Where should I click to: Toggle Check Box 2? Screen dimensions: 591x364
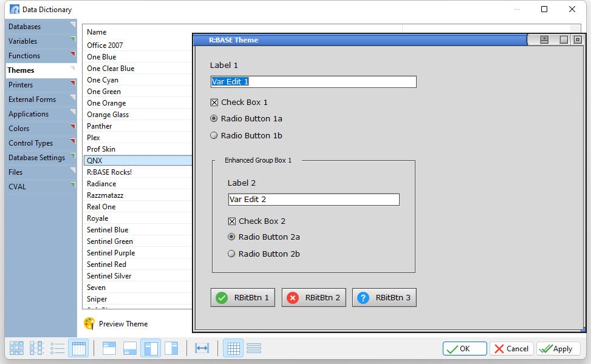click(232, 221)
